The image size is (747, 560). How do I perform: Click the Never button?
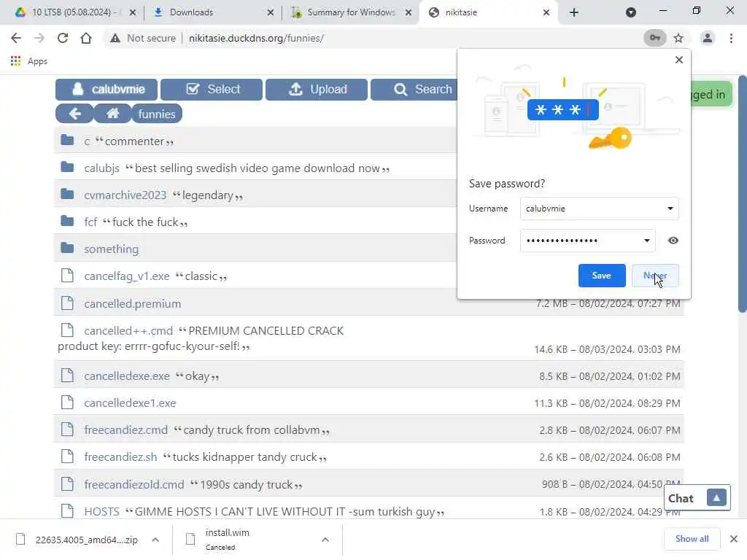point(654,275)
